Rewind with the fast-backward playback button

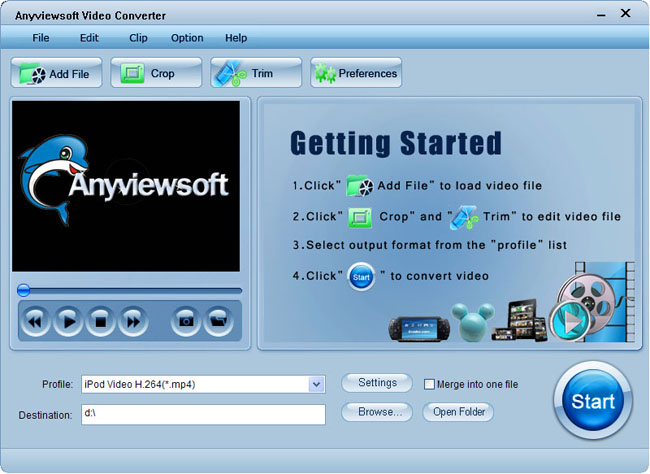pyautogui.click(x=36, y=321)
